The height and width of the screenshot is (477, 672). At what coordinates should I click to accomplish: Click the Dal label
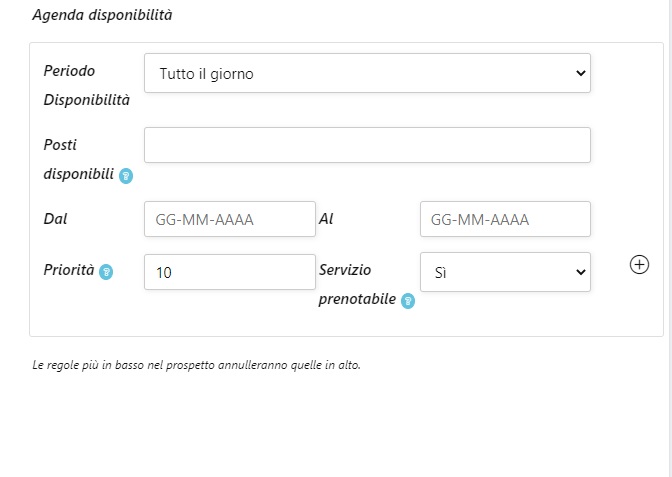pyautogui.click(x=56, y=218)
